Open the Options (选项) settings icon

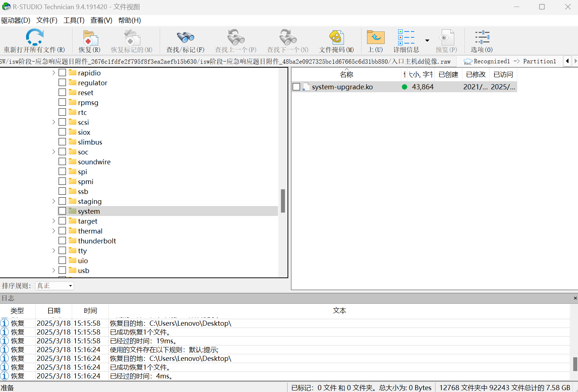tap(482, 37)
